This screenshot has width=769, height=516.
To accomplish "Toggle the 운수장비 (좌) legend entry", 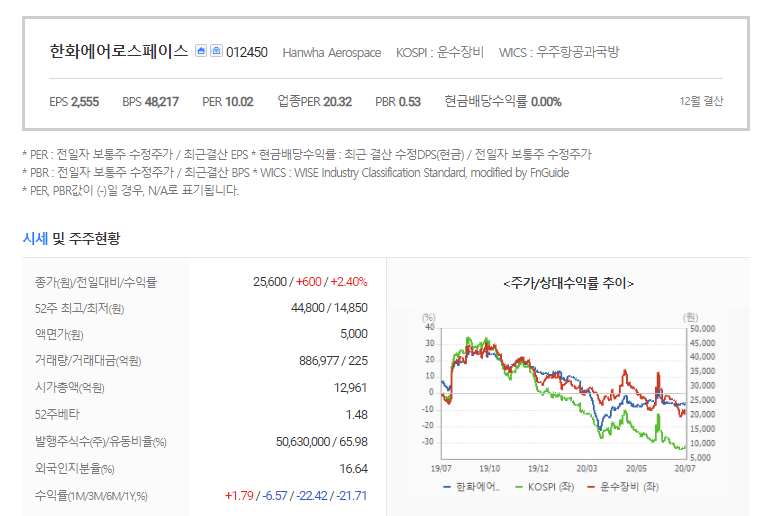I will click(x=623, y=487).
